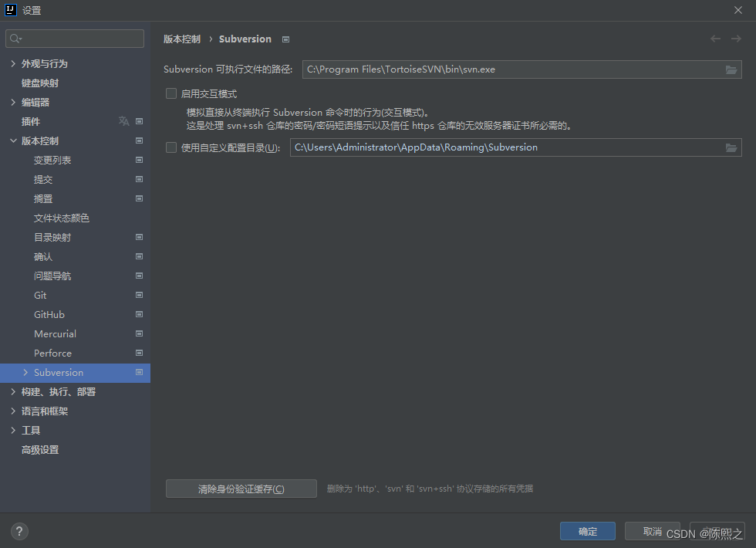Browse for a custom Subversion configuration directory

pos(731,147)
